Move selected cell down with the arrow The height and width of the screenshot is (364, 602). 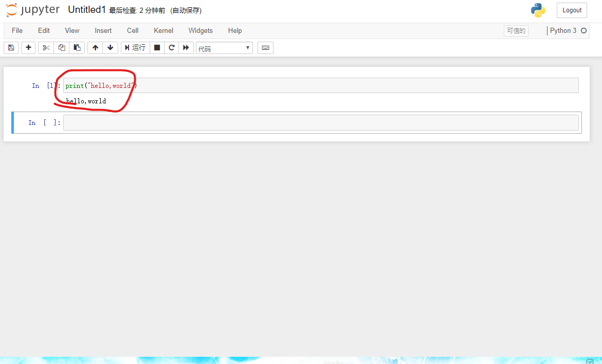tap(110, 48)
